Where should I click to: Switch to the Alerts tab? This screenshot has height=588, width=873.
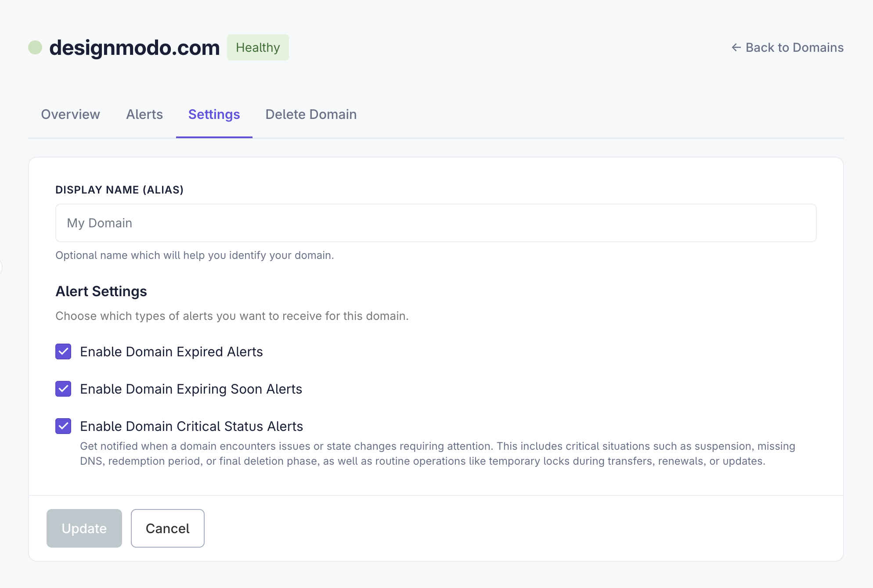coord(144,115)
